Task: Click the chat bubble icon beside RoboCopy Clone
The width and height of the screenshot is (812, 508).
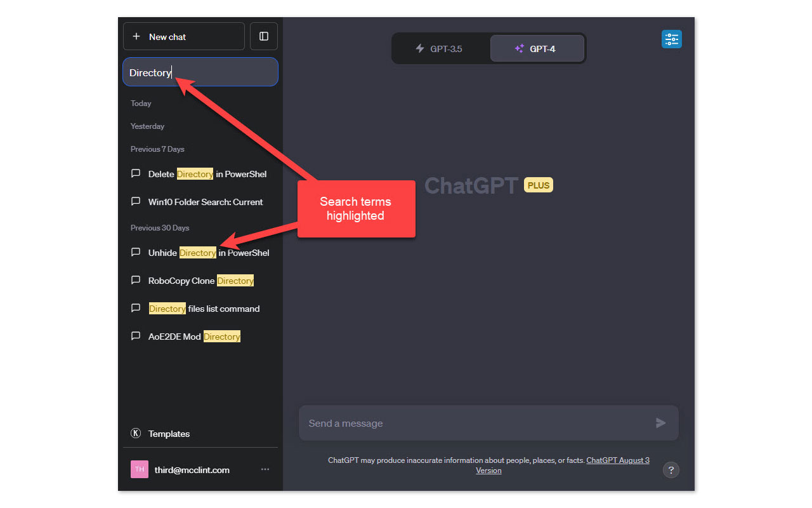Action: tap(135, 280)
